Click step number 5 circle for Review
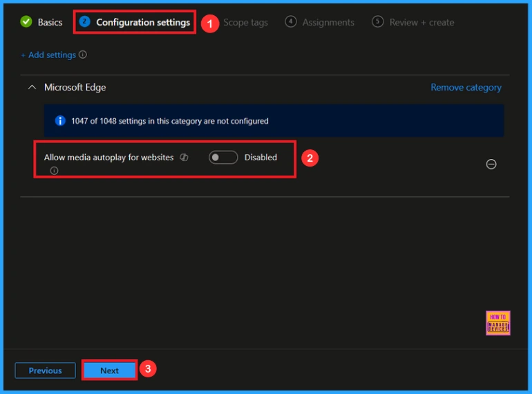 pos(377,21)
